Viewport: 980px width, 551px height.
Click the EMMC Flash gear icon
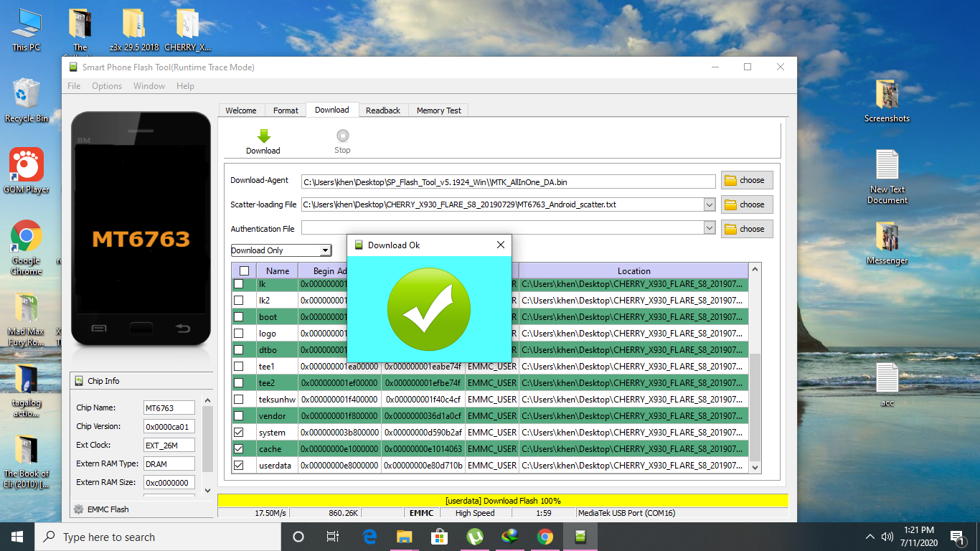pyautogui.click(x=78, y=509)
